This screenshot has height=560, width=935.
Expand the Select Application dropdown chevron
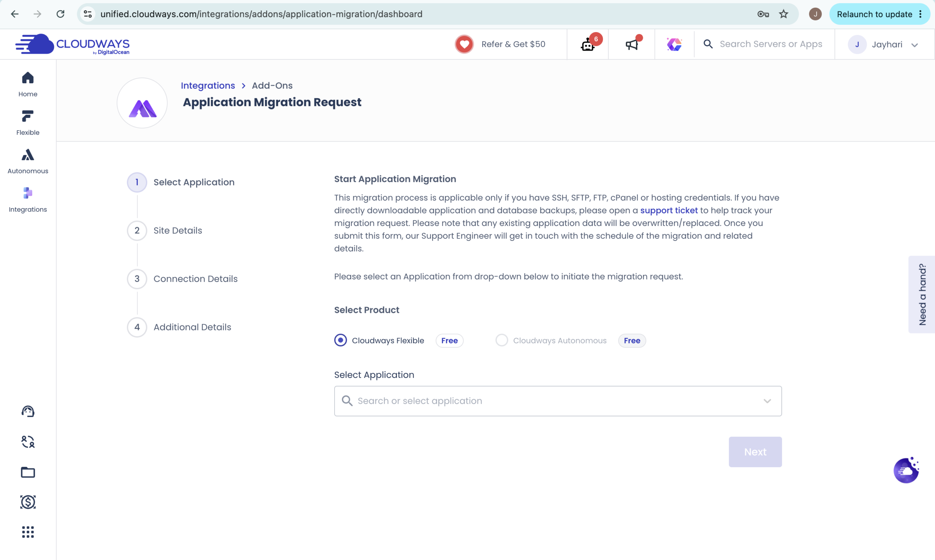[767, 401]
